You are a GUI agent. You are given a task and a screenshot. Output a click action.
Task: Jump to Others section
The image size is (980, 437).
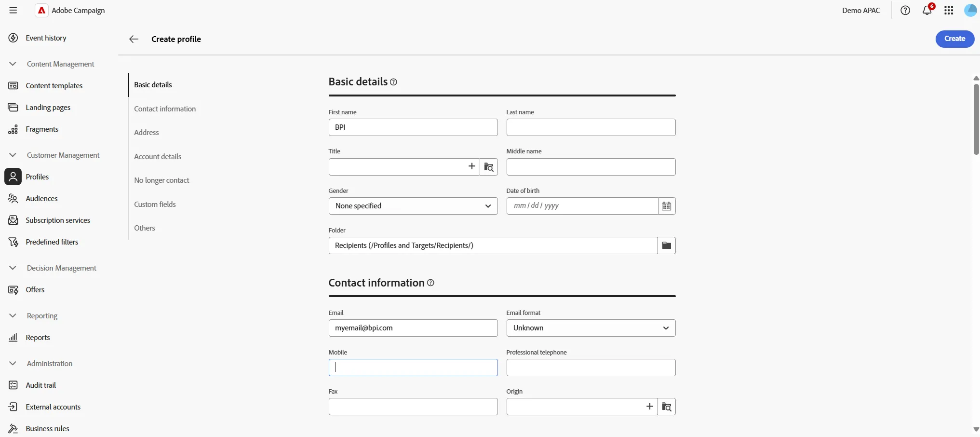(145, 228)
